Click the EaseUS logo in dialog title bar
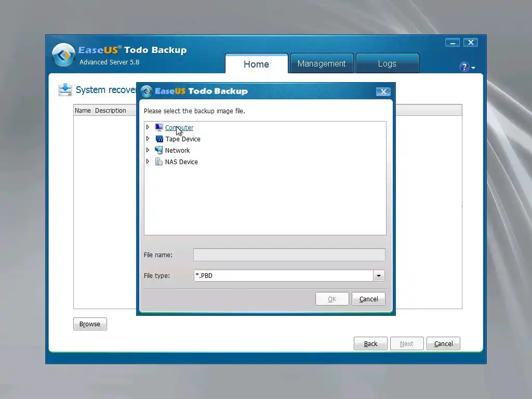532x399 pixels. (147, 91)
